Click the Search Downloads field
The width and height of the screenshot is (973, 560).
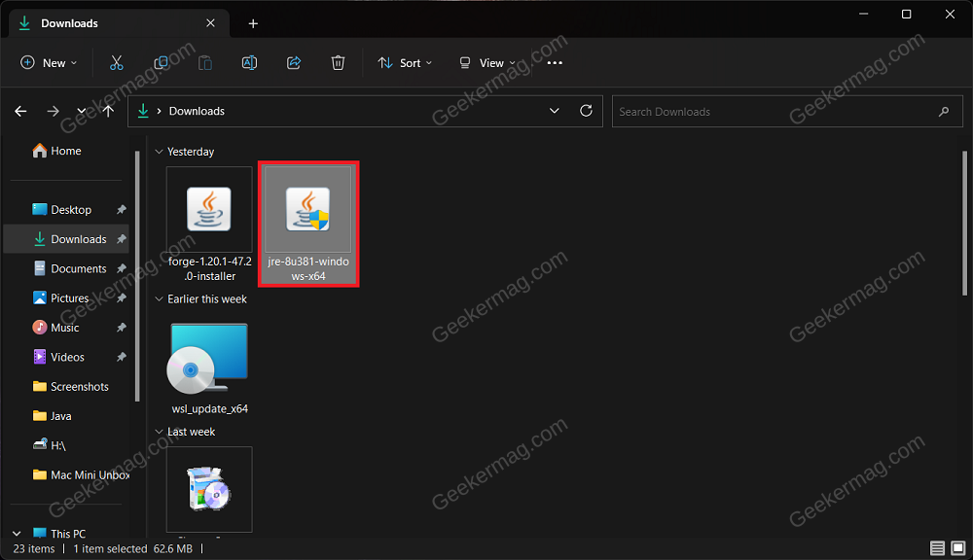[x=787, y=112]
